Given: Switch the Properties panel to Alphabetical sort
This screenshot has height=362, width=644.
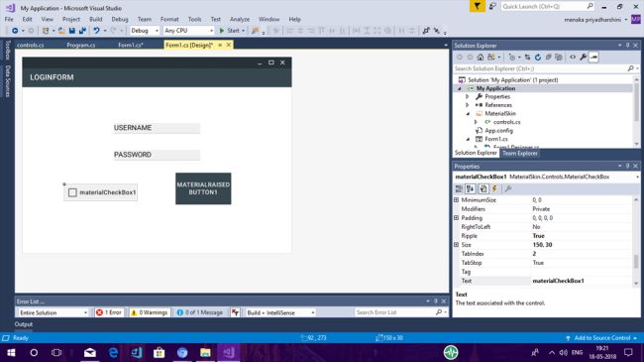Looking at the screenshot, I should (471, 188).
